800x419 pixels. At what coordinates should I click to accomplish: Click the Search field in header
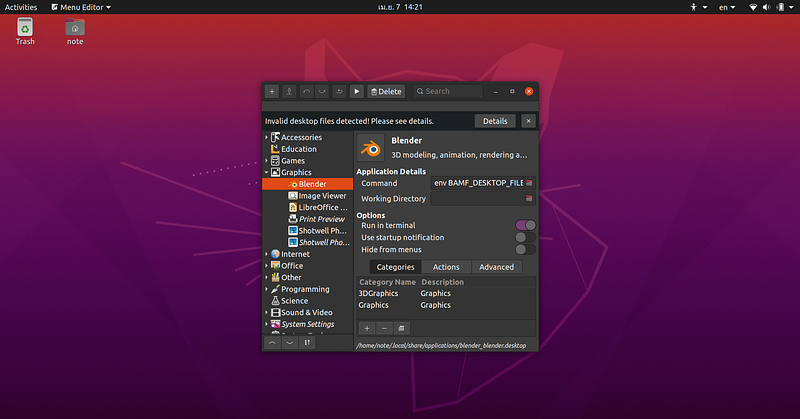(448, 91)
